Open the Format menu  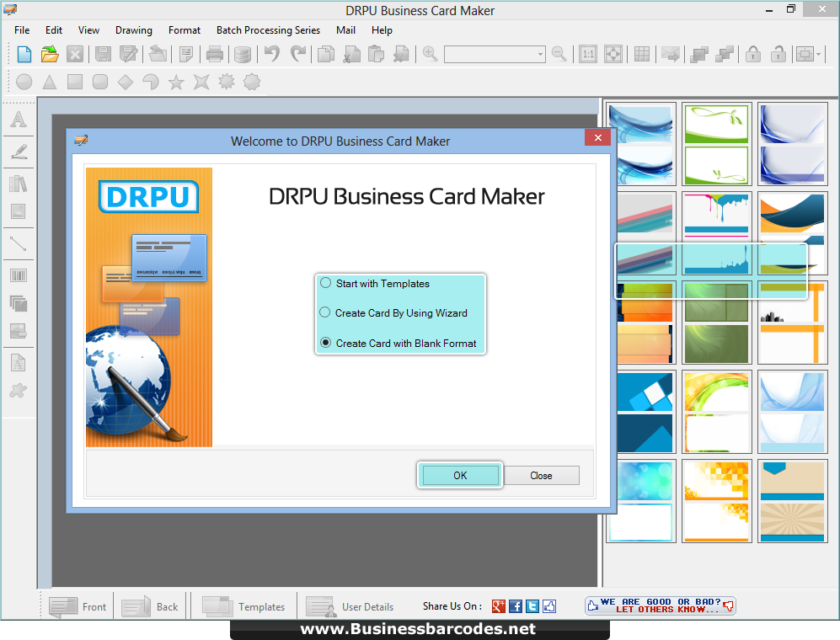coord(185,30)
